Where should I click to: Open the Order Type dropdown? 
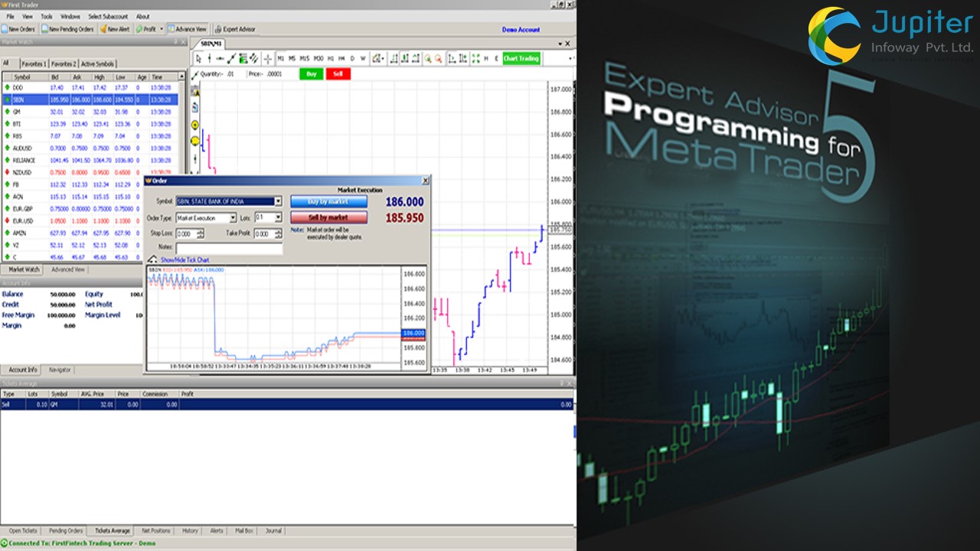[x=233, y=218]
